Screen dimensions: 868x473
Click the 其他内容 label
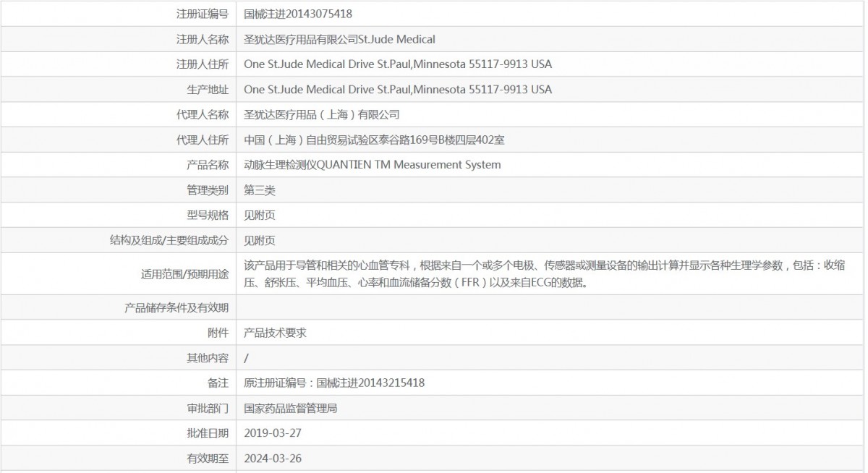tap(208, 358)
